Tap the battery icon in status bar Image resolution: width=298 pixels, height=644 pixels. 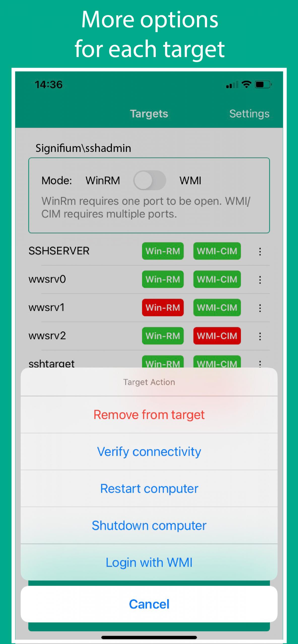point(263,85)
